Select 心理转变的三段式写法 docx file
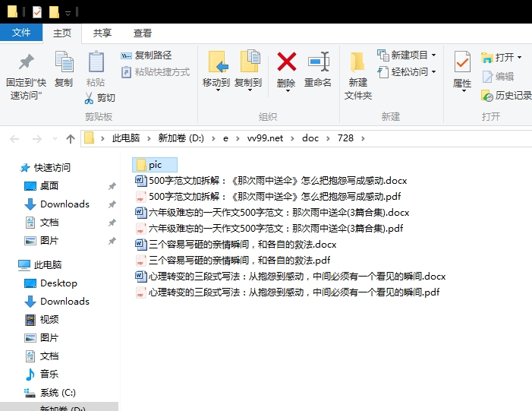Viewport: 532px width, 411px height. coord(290,276)
